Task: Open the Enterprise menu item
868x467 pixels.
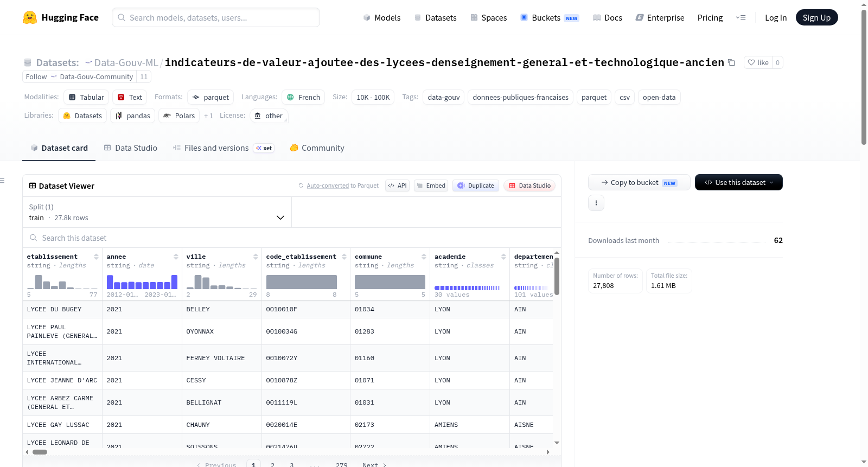Action: tap(660, 17)
